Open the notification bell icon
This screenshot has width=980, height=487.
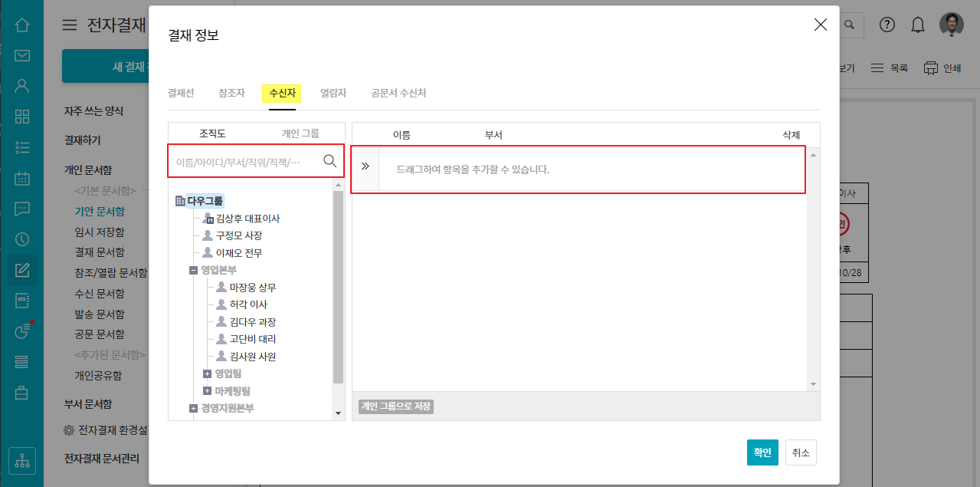pyautogui.click(x=917, y=25)
